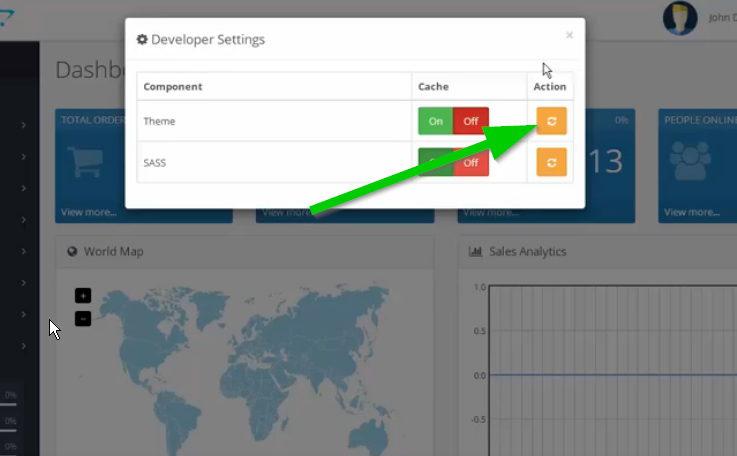Click the Theme row refresh button
This screenshot has width=737, height=456.
click(x=551, y=121)
